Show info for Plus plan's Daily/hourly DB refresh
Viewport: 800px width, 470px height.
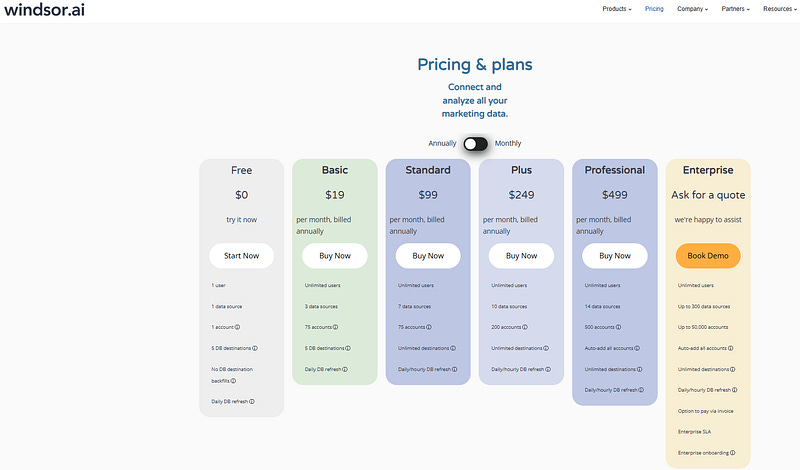click(548, 369)
